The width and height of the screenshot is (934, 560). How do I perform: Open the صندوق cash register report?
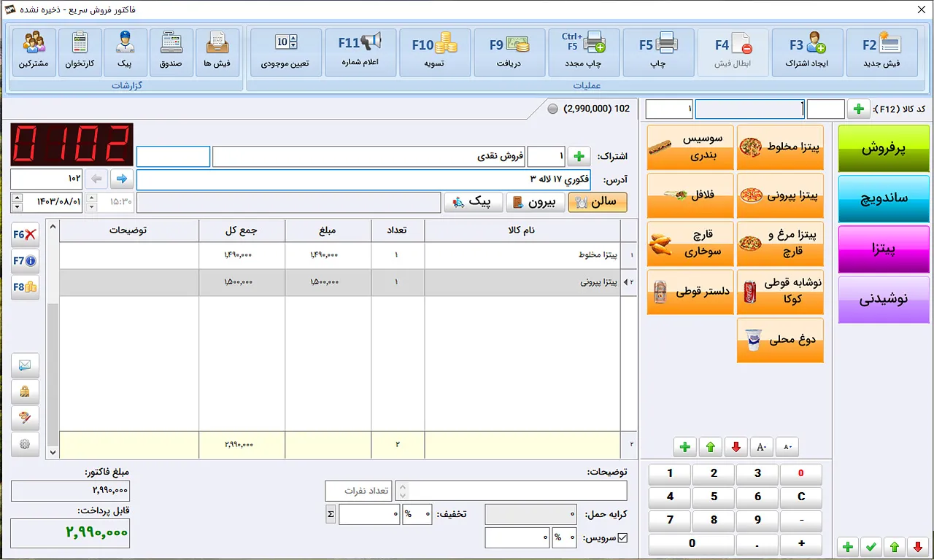(171, 52)
